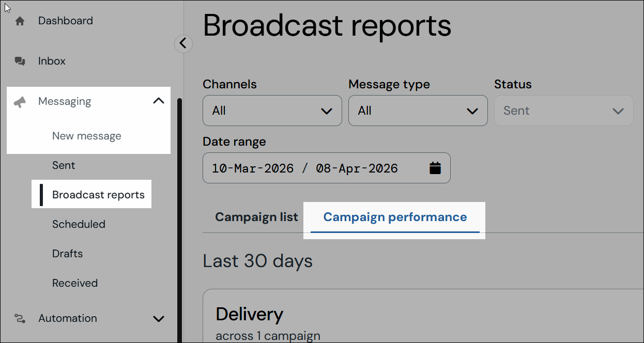The height and width of the screenshot is (343, 644).
Task: Expand the Automation section chevron
Action: click(x=159, y=319)
